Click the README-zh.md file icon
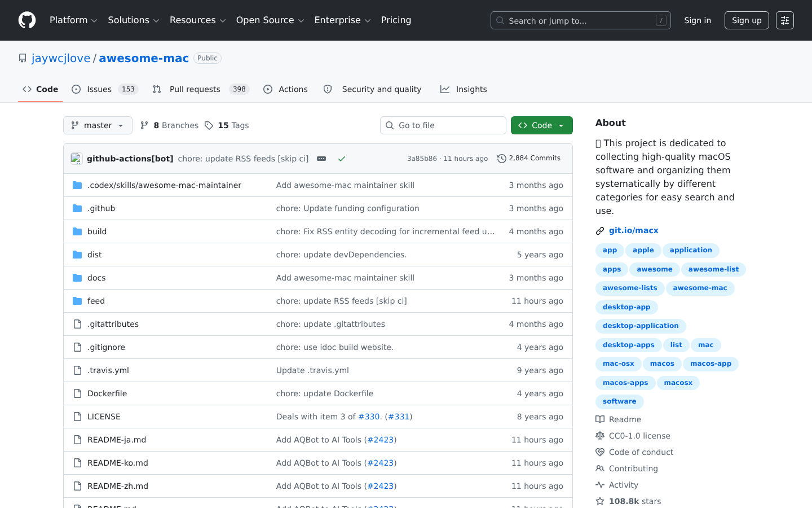Image resolution: width=812 pixels, height=508 pixels. [x=77, y=486]
